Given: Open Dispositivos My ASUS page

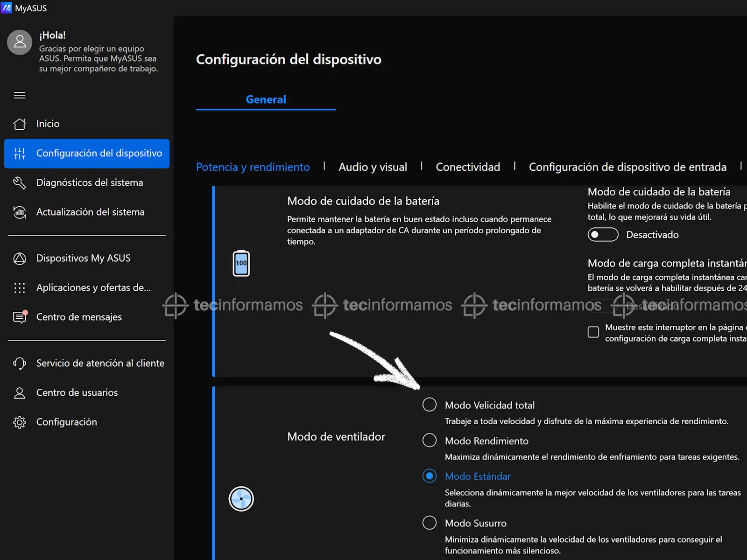Looking at the screenshot, I should [87, 258].
